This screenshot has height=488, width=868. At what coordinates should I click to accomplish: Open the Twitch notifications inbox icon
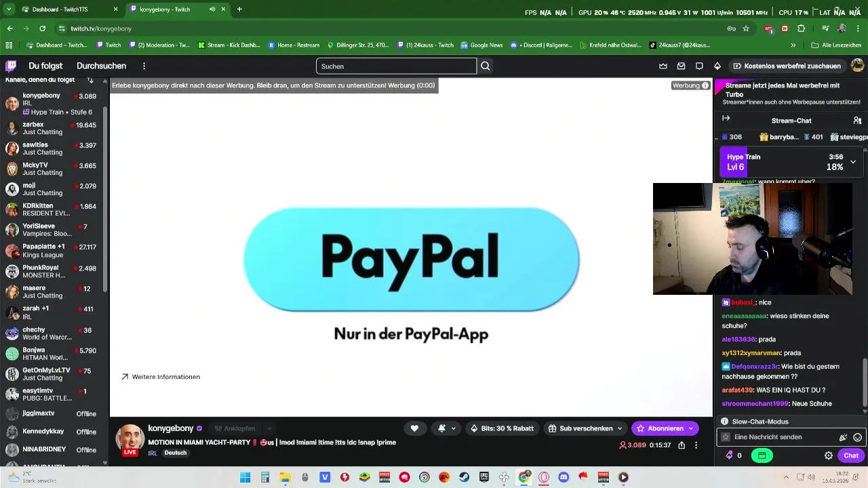[681, 66]
